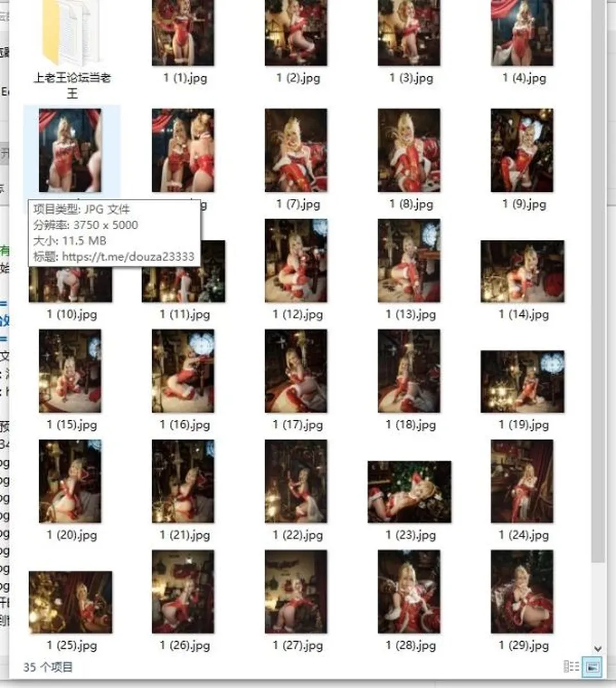Click the 1 (16).jpg file name

click(185, 424)
